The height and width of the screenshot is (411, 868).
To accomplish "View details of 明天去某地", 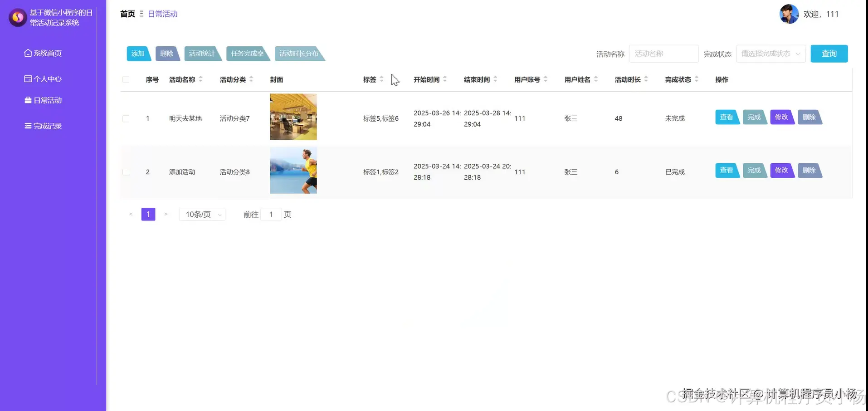I will click(x=727, y=117).
